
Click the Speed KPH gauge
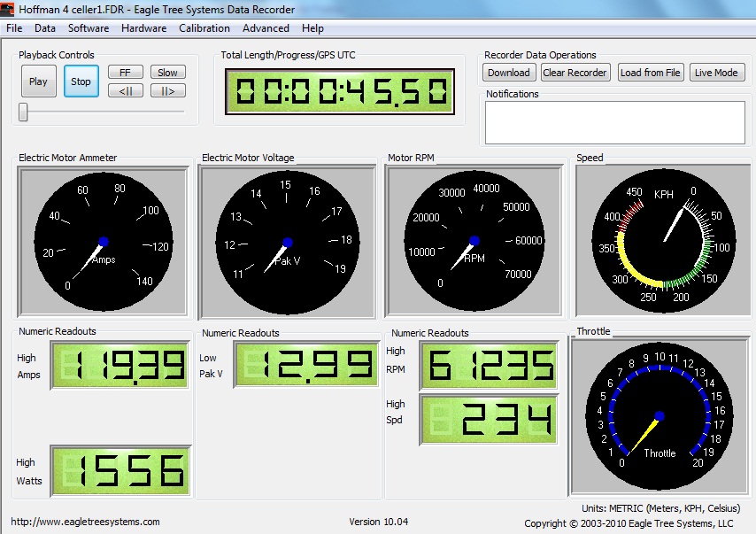click(x=664, y=240)
